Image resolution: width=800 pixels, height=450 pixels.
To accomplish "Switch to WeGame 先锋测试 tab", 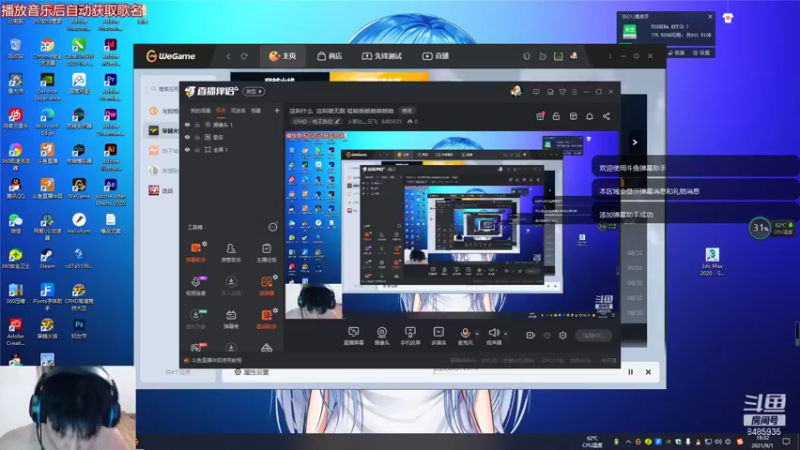I will (x=382, y=56).
